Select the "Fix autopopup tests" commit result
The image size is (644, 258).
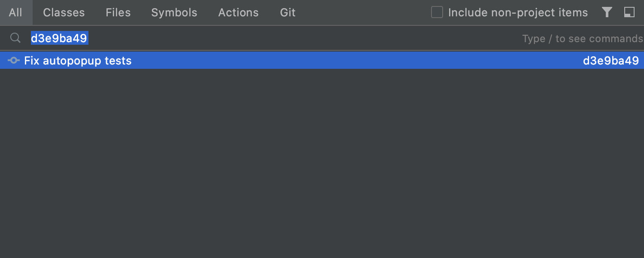[x=78, y=61]
